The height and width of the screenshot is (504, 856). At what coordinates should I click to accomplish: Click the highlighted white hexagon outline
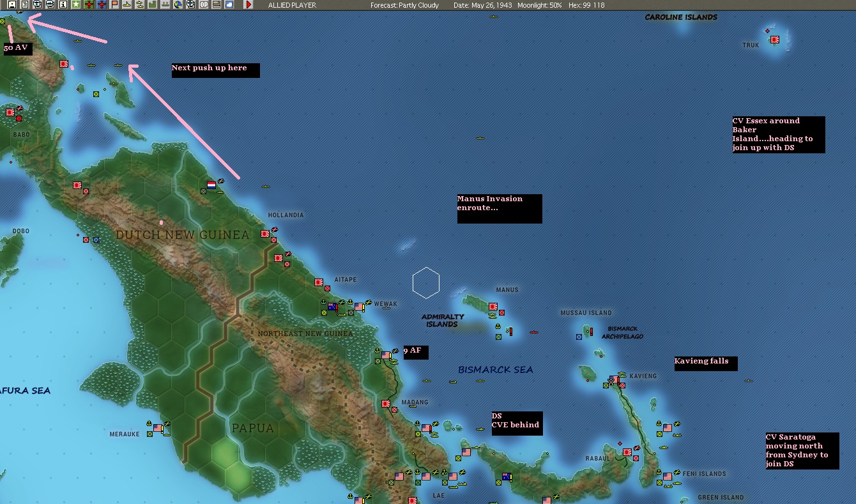425,283
